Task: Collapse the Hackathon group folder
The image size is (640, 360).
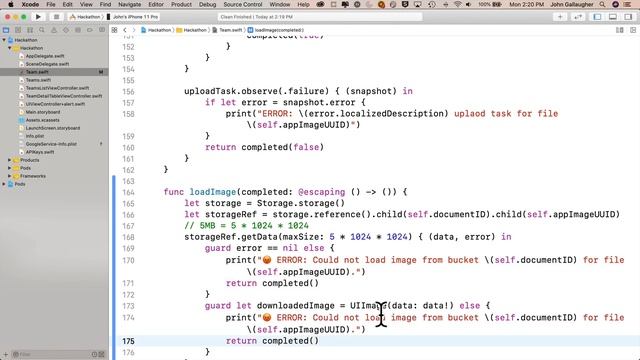Action: [x=10, y=48]
